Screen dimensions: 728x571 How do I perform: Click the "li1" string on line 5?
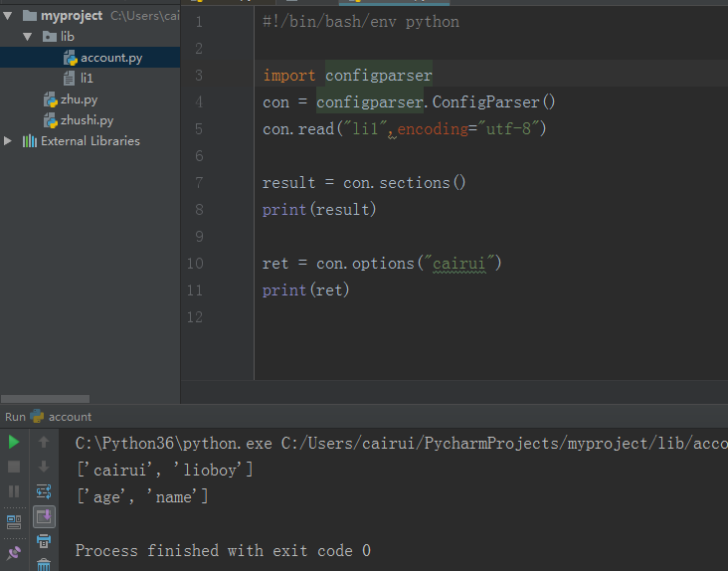pos(364,128)
